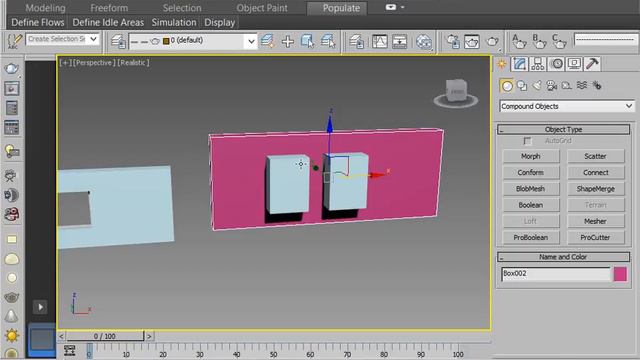This screenshot has width=640, height=360.
Task: Activate render preset slot C teapot
Action: click(559, 41)
